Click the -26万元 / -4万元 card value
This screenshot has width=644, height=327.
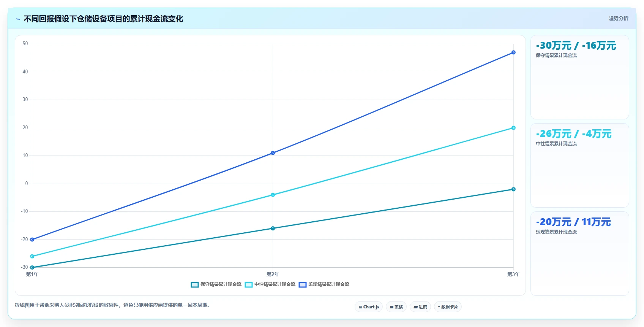[573, 134]
